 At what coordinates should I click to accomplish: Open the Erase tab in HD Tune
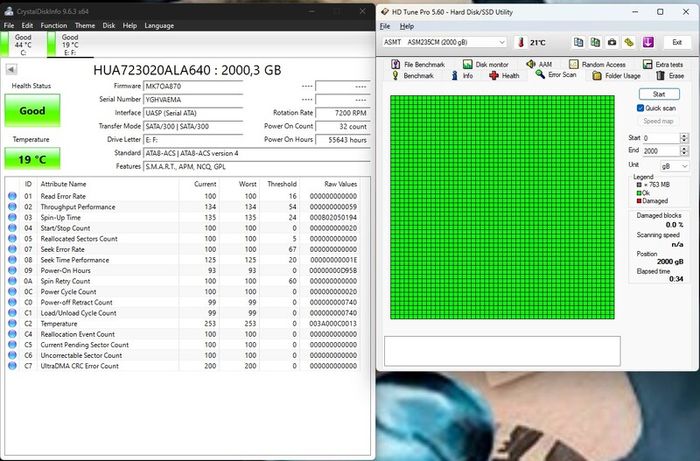[x=670, y=75]
